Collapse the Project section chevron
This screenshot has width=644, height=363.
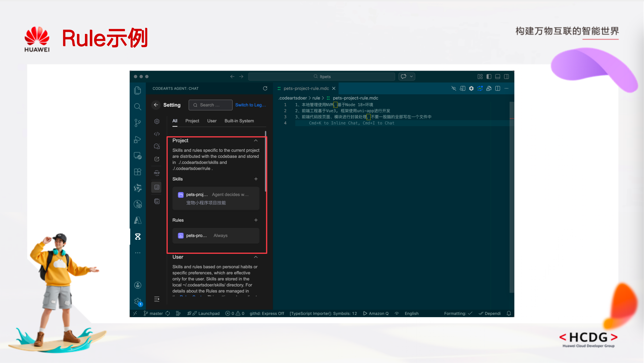coord(256,140)
